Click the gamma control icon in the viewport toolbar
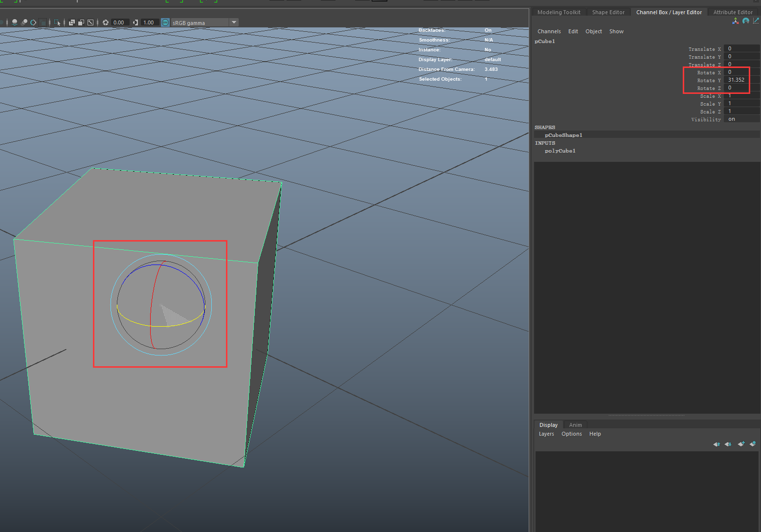This screenshot has height=532, width=761. coord(135,22)
